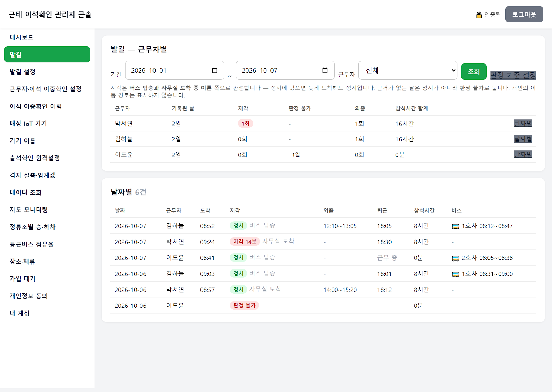
Task: Select the 발길 sidebar item
Action: pyautogui.click(x=47, y=55)
